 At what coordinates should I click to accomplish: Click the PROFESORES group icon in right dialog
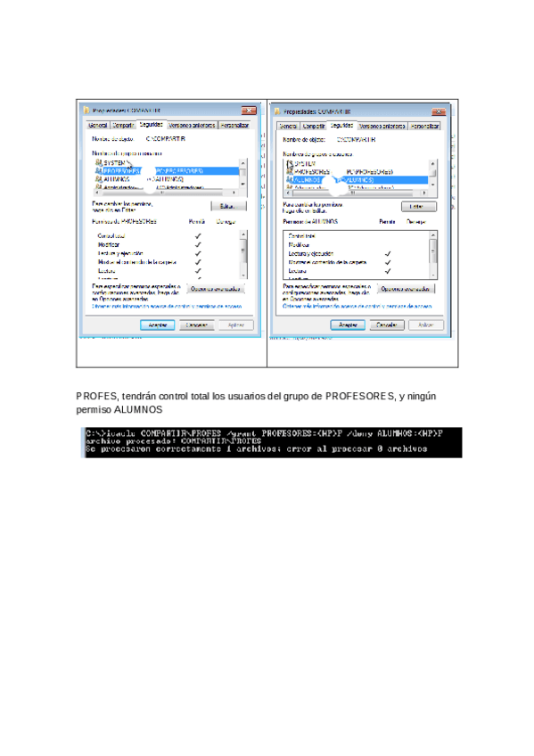pyautogui.click(x=290, y=172)
